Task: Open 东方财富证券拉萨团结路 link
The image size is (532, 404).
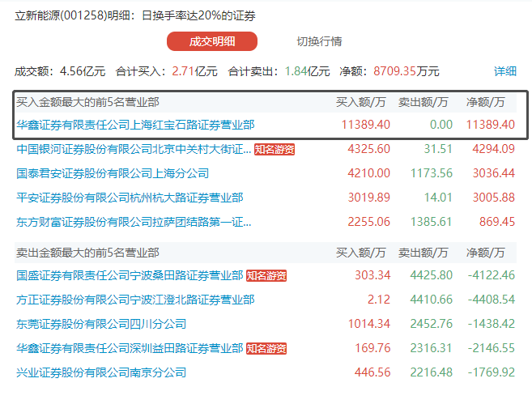Action: point(134,222)
